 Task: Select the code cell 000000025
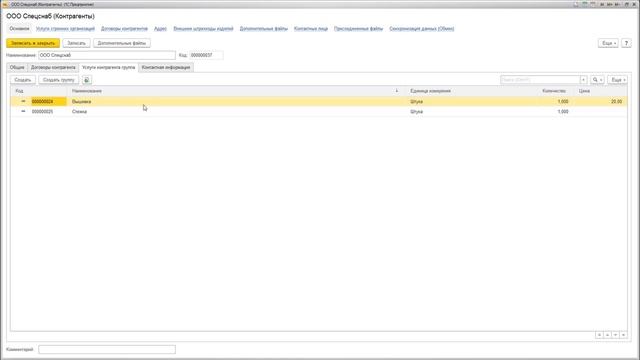pos(42,111)
